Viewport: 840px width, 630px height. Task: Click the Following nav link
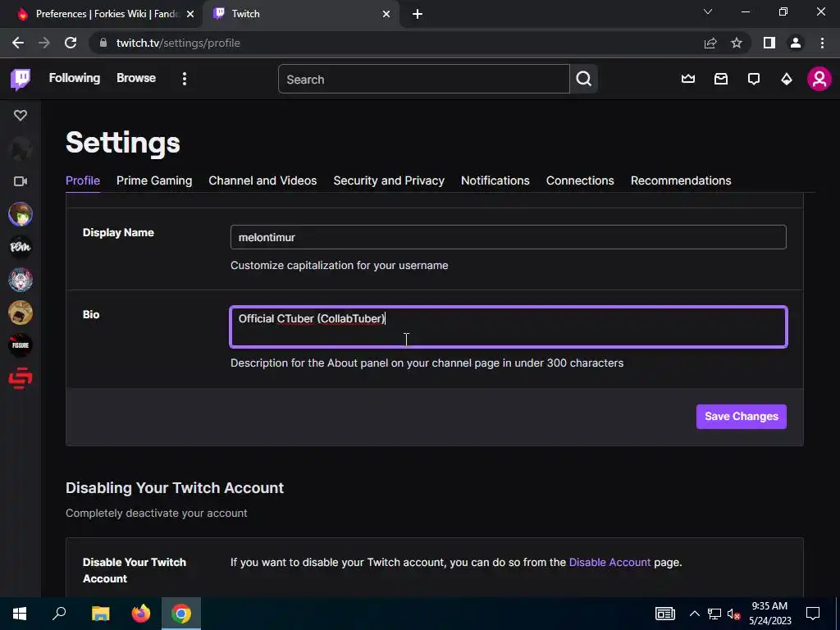tap(75, 78)
